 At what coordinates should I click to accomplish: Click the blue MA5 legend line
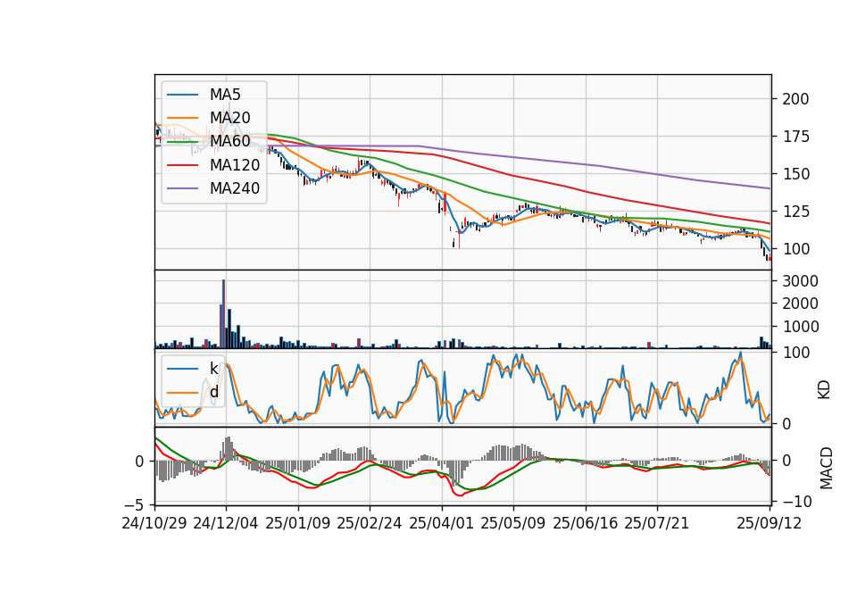coord(182,95)
